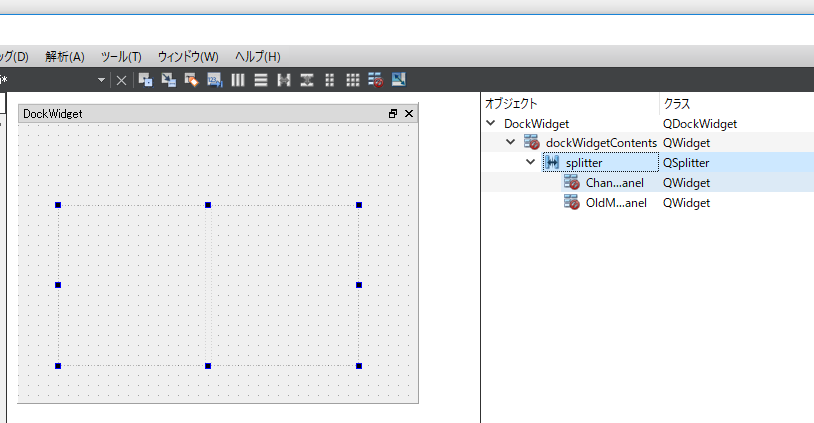
Task: Activate the Edit Buddies tool
Action: [x=191, y=80]
